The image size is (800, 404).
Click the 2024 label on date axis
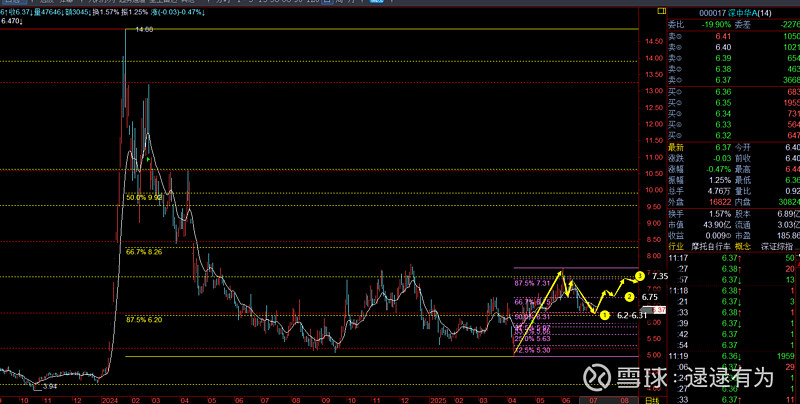[109, 400]
